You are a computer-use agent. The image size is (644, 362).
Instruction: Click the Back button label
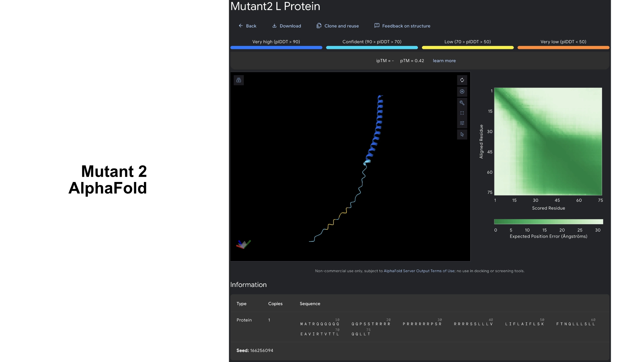click(x=251, y=26)
